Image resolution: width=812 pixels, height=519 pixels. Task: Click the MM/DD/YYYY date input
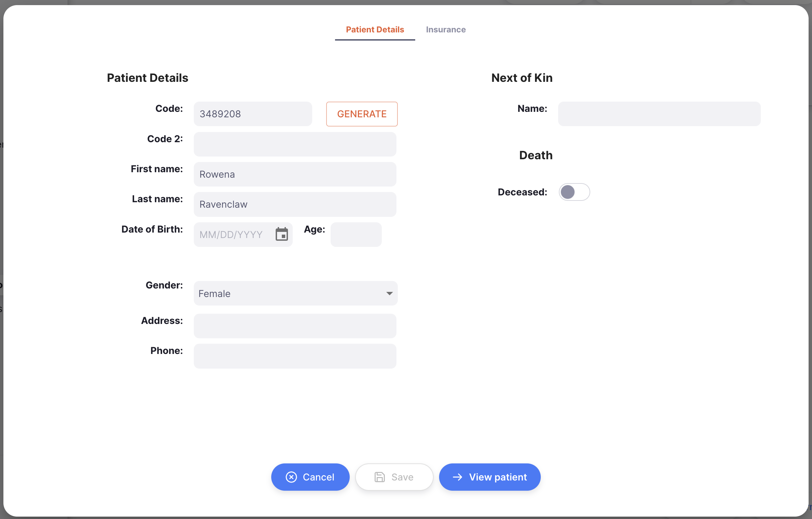point(234,235)
